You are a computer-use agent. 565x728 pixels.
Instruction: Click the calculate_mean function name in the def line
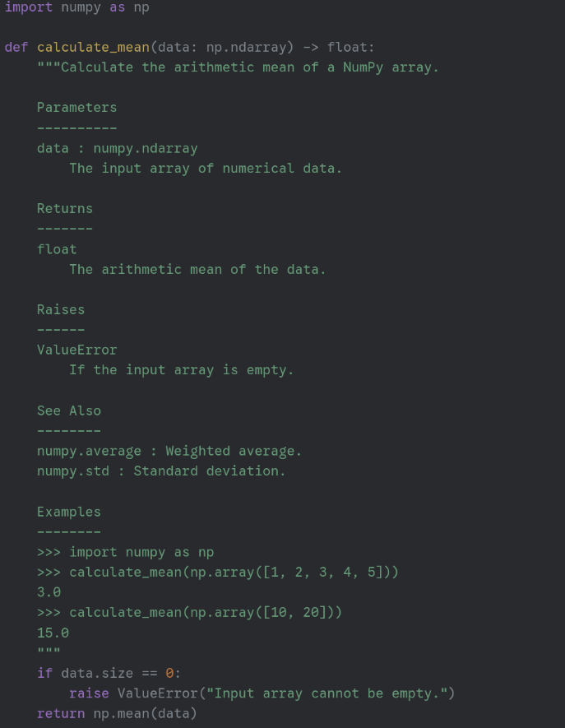[x=93, y=47]
